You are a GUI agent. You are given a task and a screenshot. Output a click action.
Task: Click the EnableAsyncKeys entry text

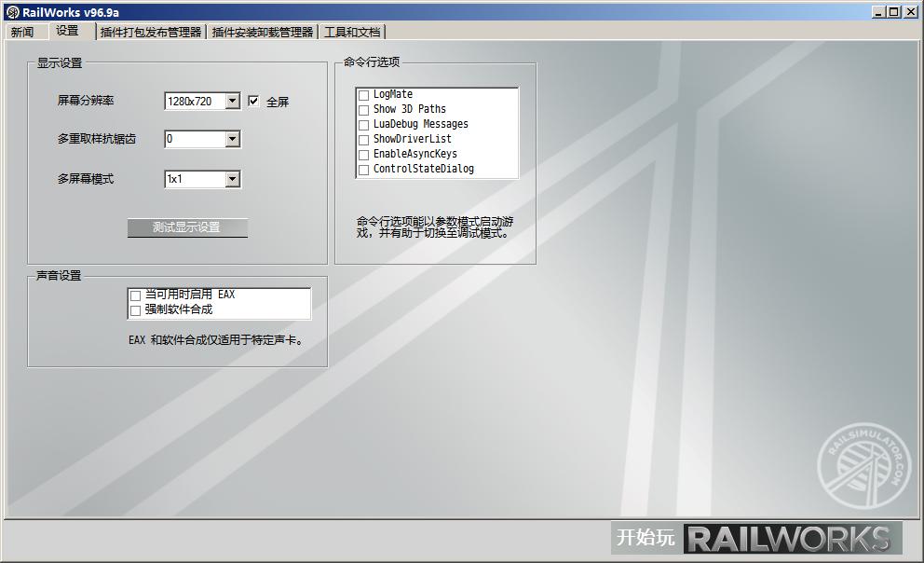coord(415,154)
